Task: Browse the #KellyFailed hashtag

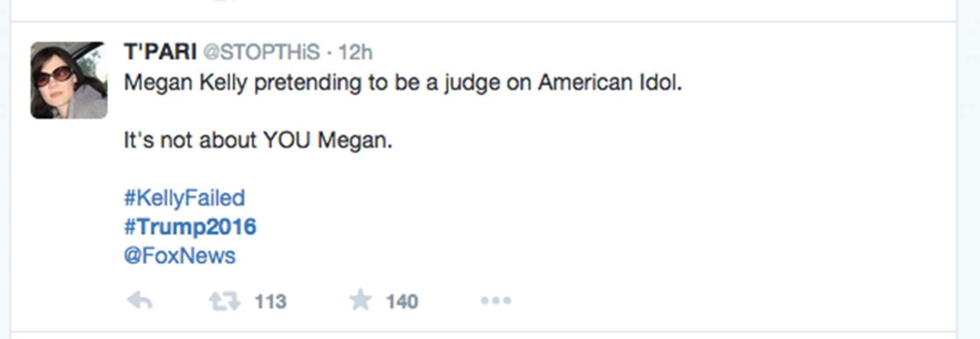Action: [x=184, y=198]
